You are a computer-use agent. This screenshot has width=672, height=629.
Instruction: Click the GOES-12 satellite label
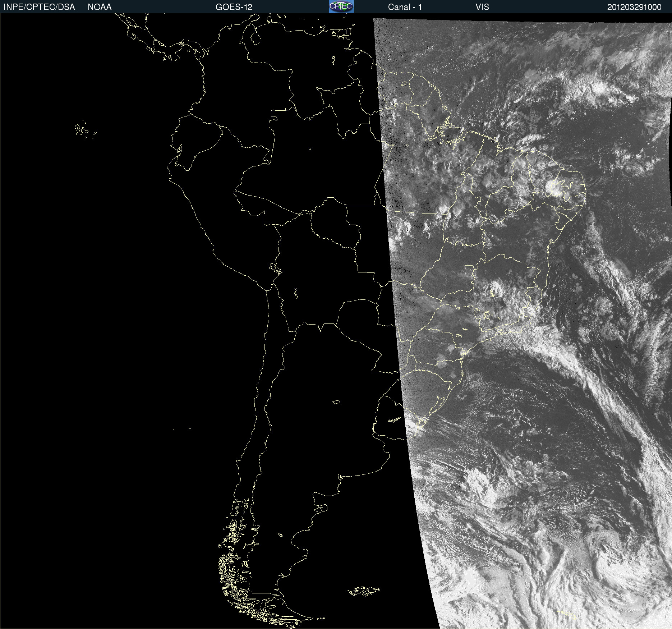coord(234,7)
